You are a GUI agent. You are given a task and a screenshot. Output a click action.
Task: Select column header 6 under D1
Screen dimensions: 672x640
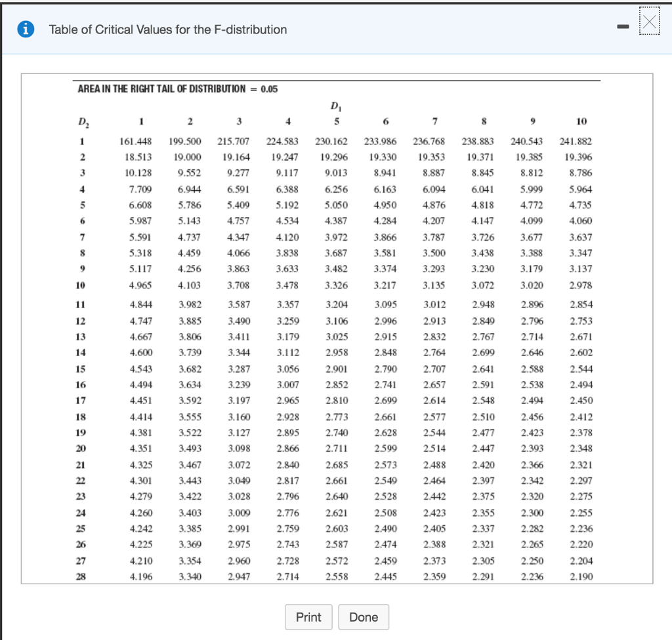(385, 122)
